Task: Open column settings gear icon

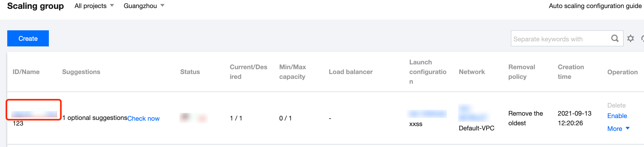Action: [631, 38]
